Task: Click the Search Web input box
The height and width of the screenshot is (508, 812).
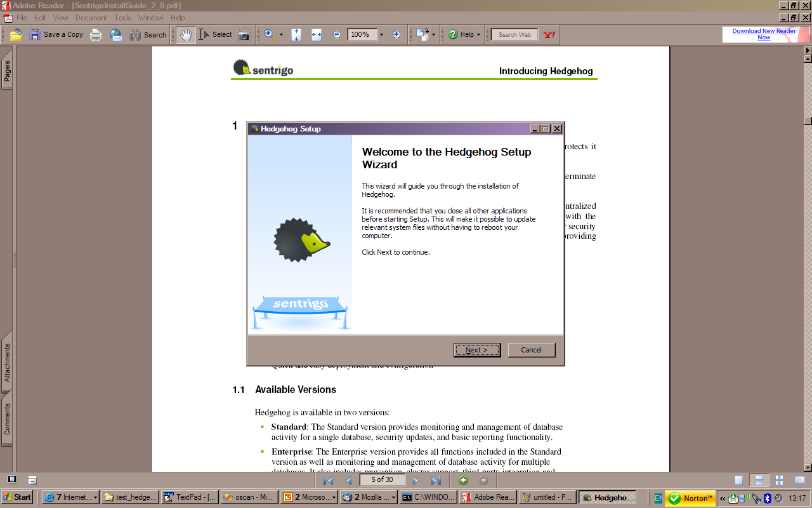Action: [x=514, y=35]
